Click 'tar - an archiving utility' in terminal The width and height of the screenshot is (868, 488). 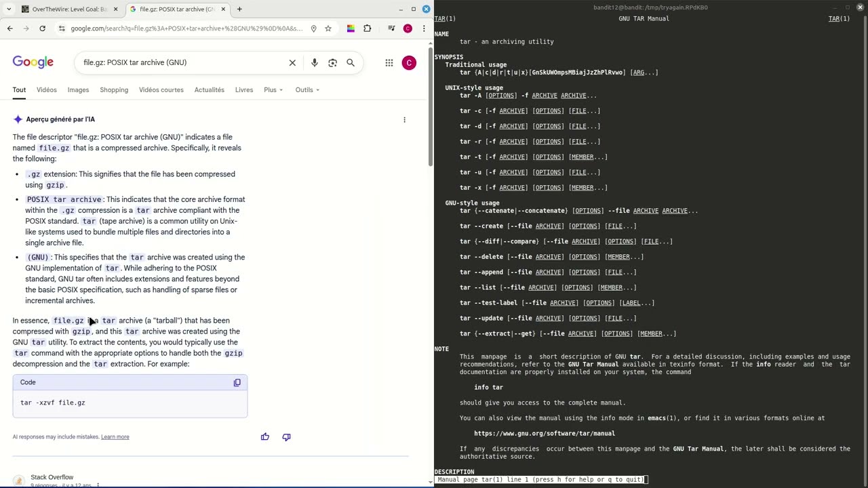click(507, 42)
